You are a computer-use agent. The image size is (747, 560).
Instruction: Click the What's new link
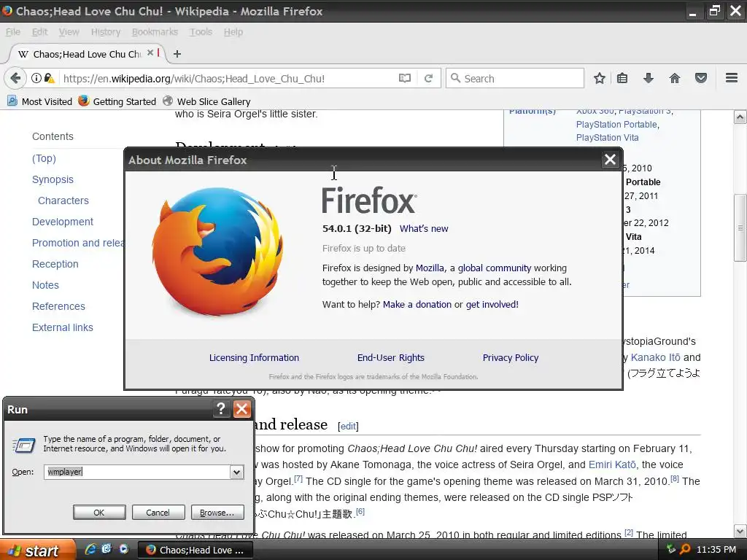[424, 228]
